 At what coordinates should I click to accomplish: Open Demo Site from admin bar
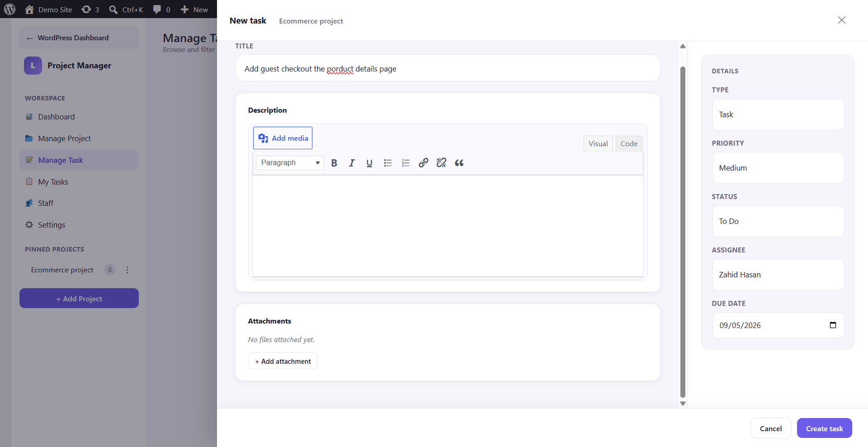coord(48,10)
